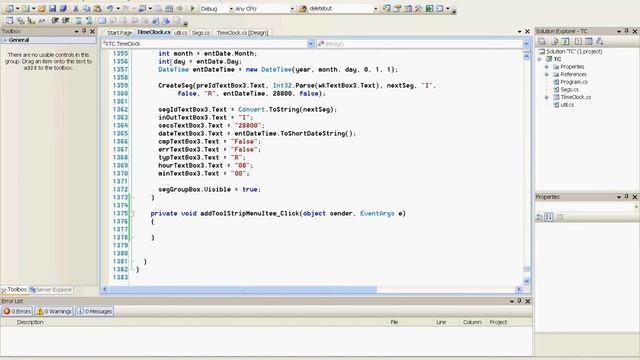Toggle the 0 Errors filter button
The width and height of the screenshot is (640, 360).
tap(17, 311)
